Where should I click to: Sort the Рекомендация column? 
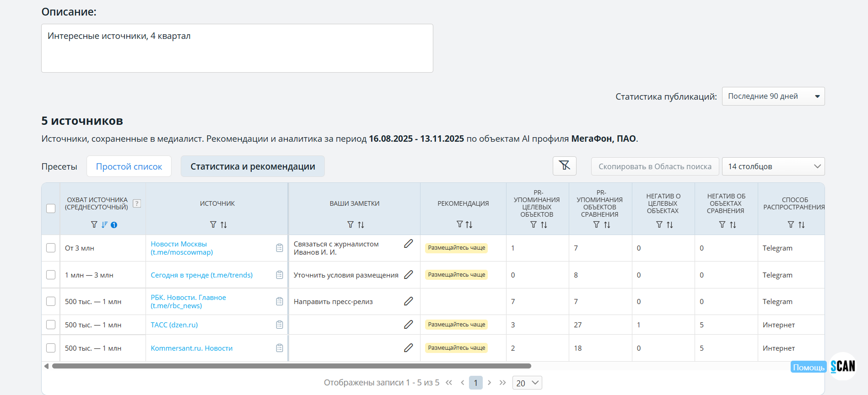point(469,224)
